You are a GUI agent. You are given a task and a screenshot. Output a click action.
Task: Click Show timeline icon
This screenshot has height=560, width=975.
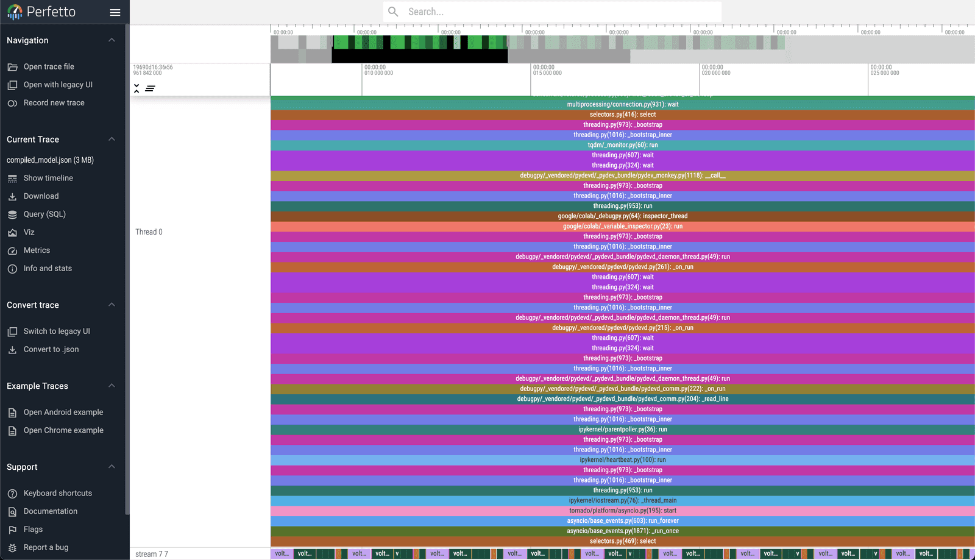[12, 179]
